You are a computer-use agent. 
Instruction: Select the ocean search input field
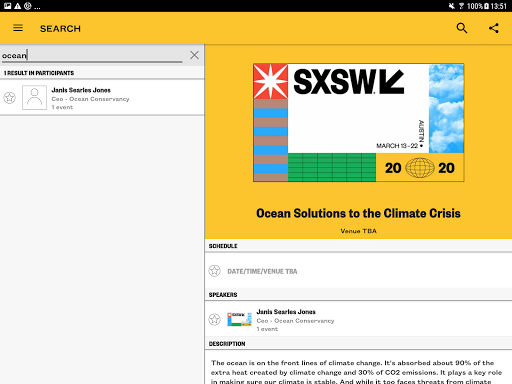[92, 55]
